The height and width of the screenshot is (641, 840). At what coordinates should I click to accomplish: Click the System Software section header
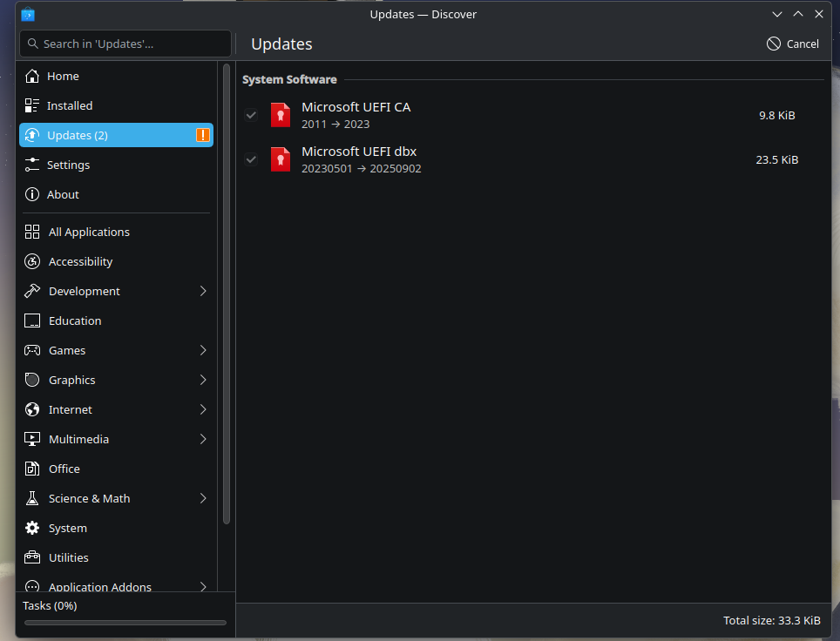(289, 79)
